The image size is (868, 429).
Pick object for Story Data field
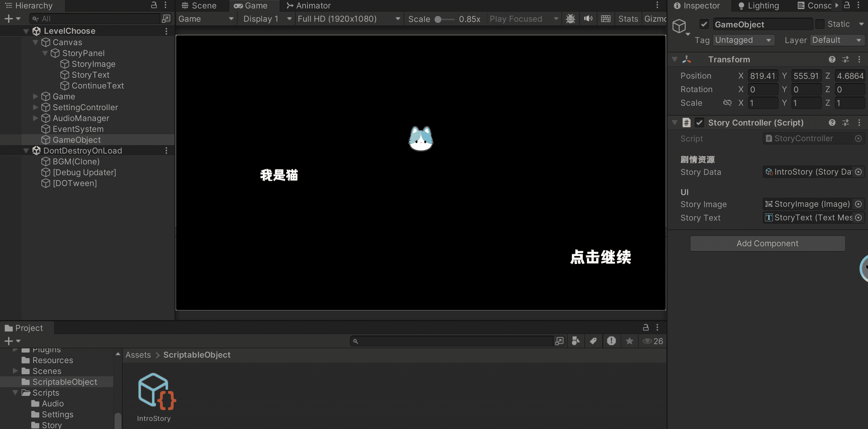858,172
